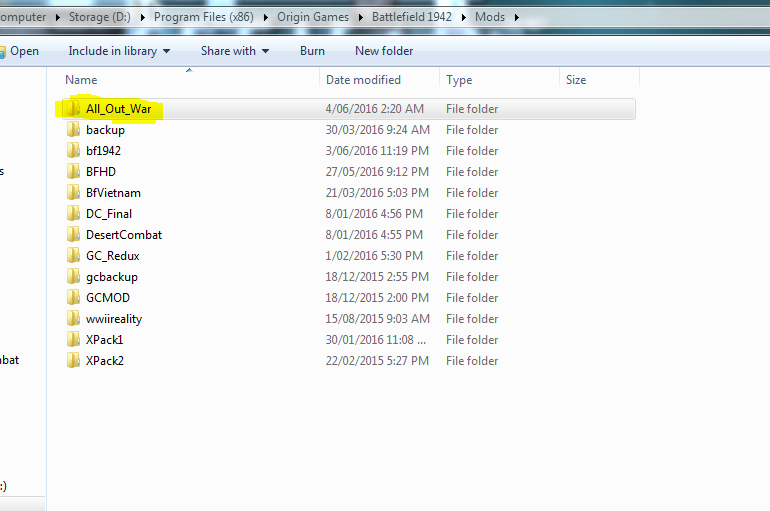The height and width of the screenshot is (511, 770).
Task: Click date 22/02/2015 5:27 PM
Action: [377, 361]
